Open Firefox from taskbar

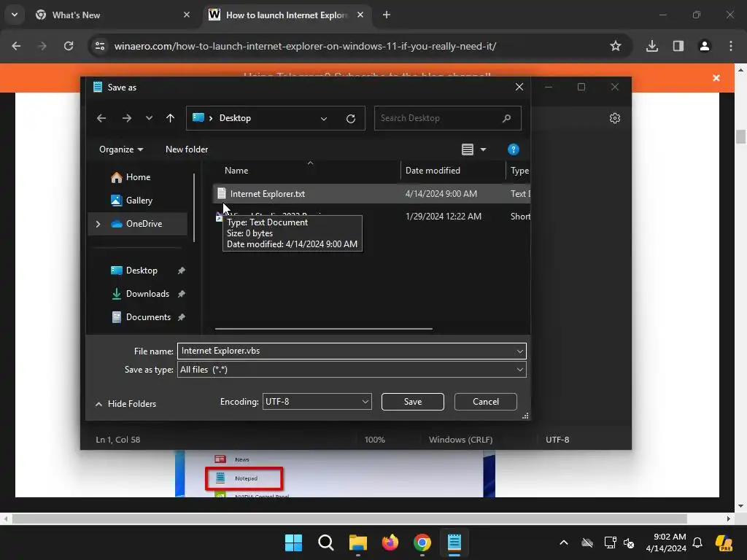point(390,542)
